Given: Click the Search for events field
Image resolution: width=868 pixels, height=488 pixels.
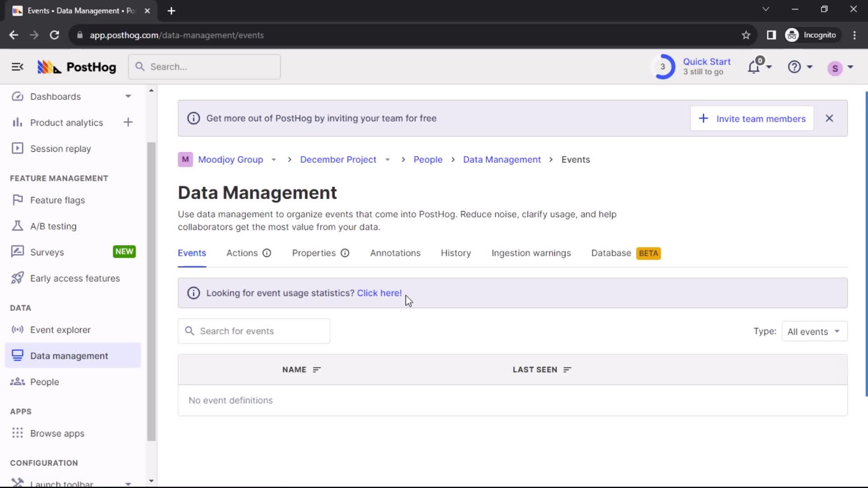Looking at the screenshot, I should (255, 331).
